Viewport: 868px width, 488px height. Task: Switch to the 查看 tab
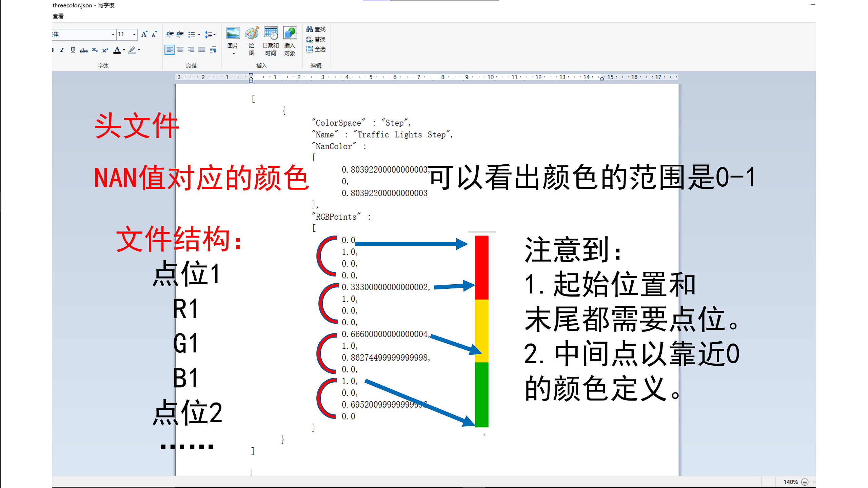[x=58, y=16]
